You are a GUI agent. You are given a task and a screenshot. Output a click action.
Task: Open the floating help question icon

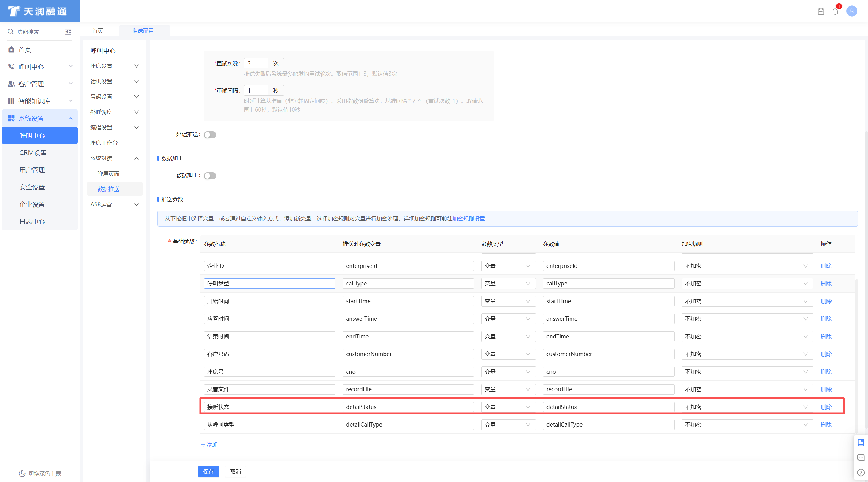[x=861, y=473]
